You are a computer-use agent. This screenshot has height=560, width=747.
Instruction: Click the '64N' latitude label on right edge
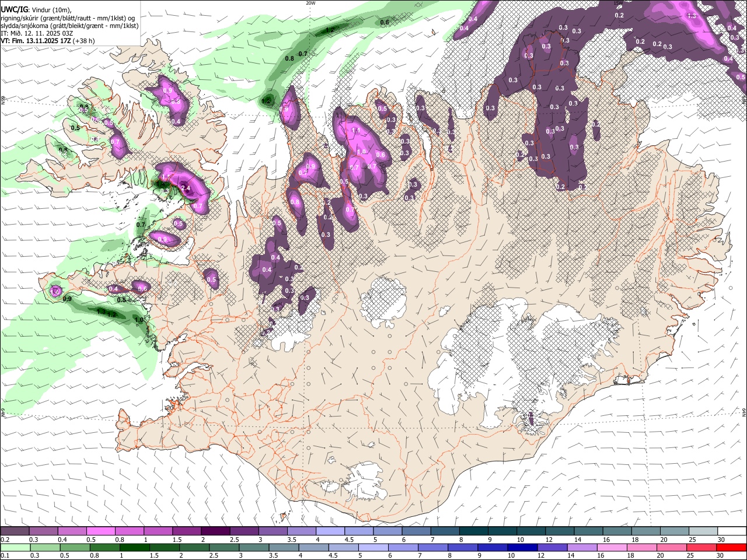click(744, 412)
